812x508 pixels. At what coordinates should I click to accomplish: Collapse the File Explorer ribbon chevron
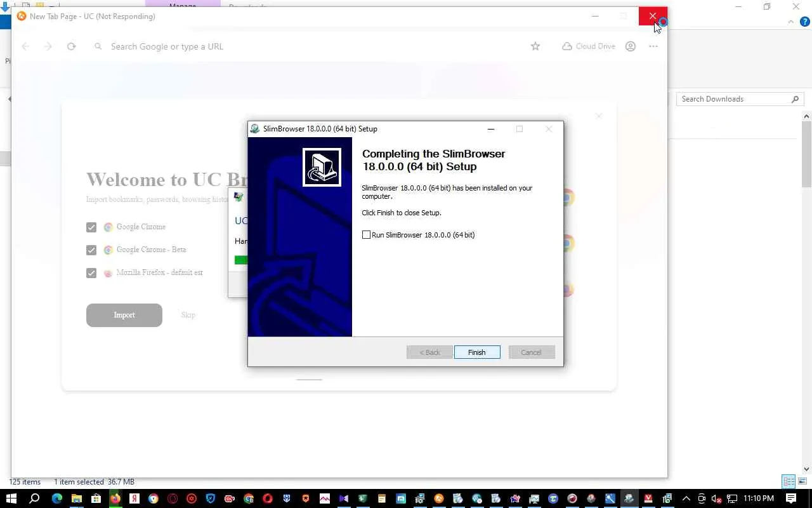click(791, 22)
